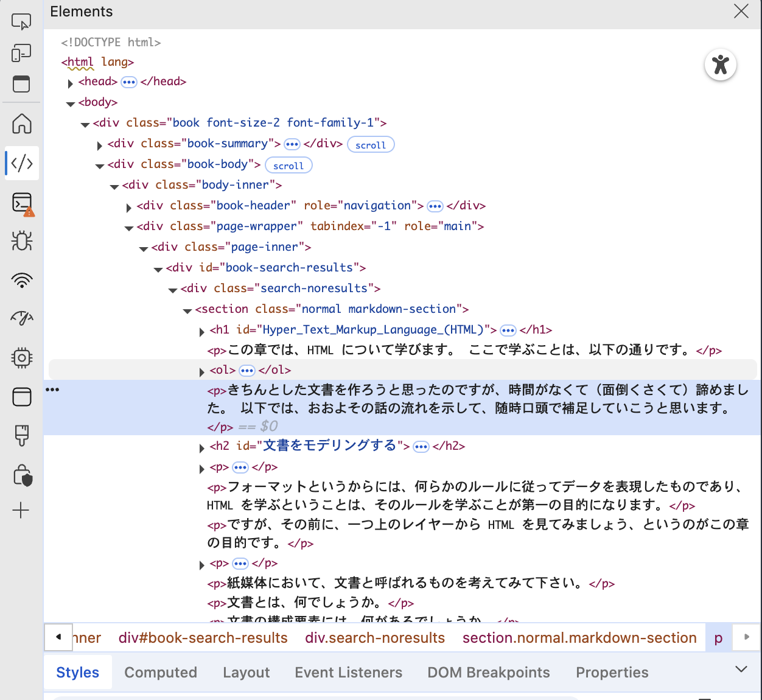Expand the head element
The image size is (762, 700).
coord(71,83)
